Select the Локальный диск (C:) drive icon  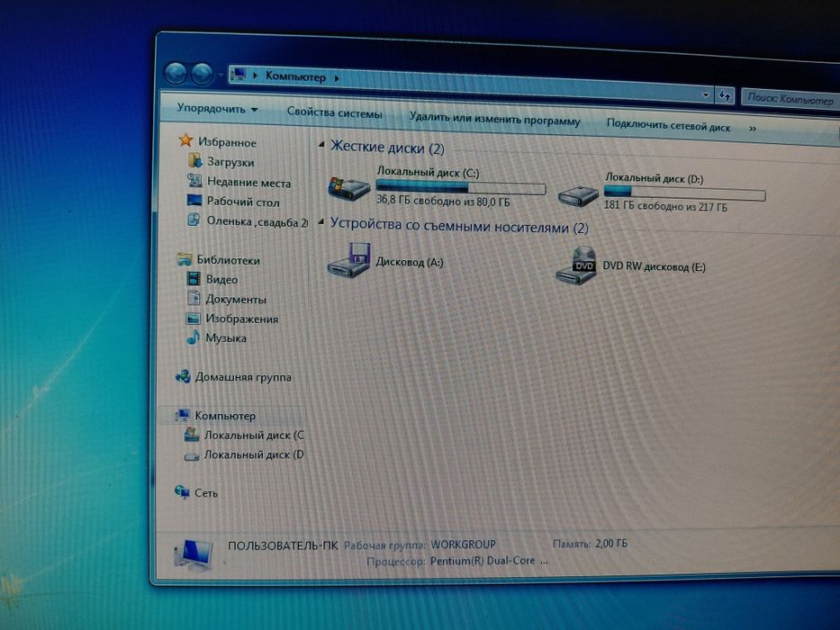[x=348, y=188]
